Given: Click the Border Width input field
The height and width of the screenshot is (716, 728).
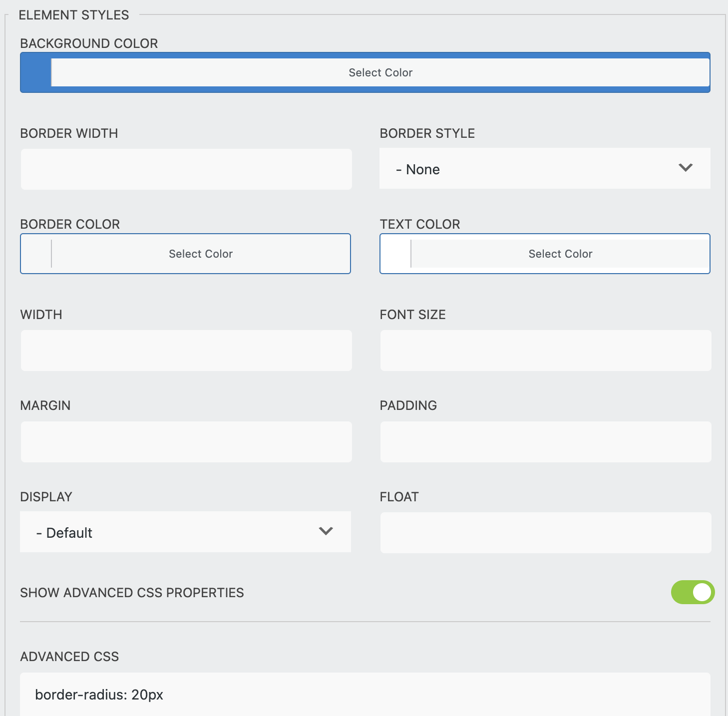Looking at the screenshot, I should coord(186,169).
